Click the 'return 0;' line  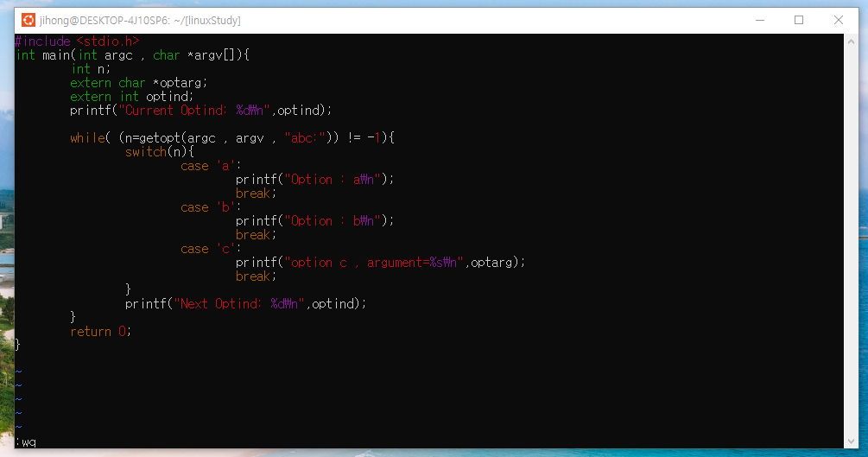101,331
